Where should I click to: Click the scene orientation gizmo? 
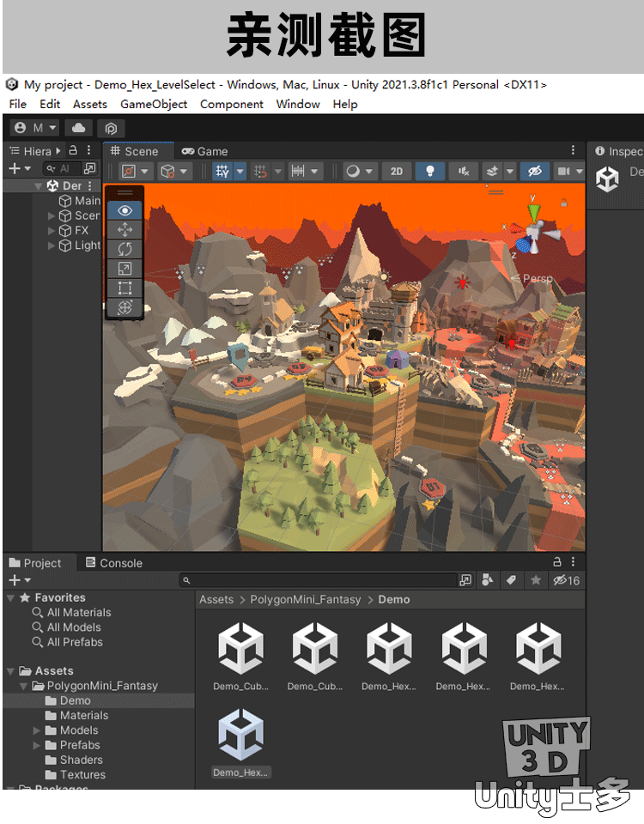(532, 230)
